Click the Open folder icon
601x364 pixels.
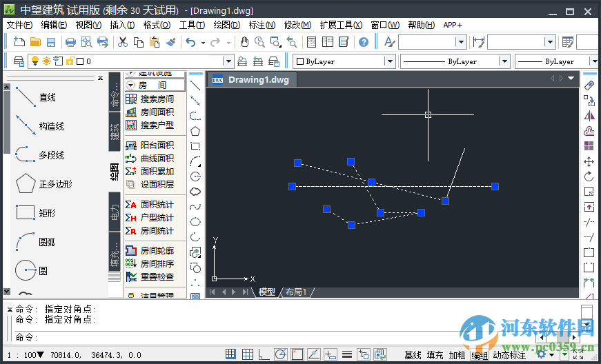(35, 42)
